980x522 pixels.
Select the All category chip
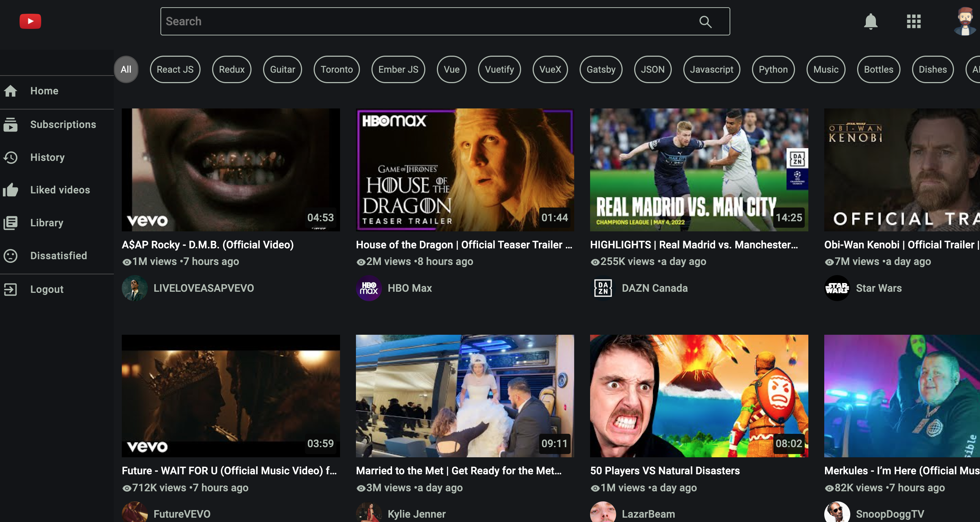pos(126,69)
